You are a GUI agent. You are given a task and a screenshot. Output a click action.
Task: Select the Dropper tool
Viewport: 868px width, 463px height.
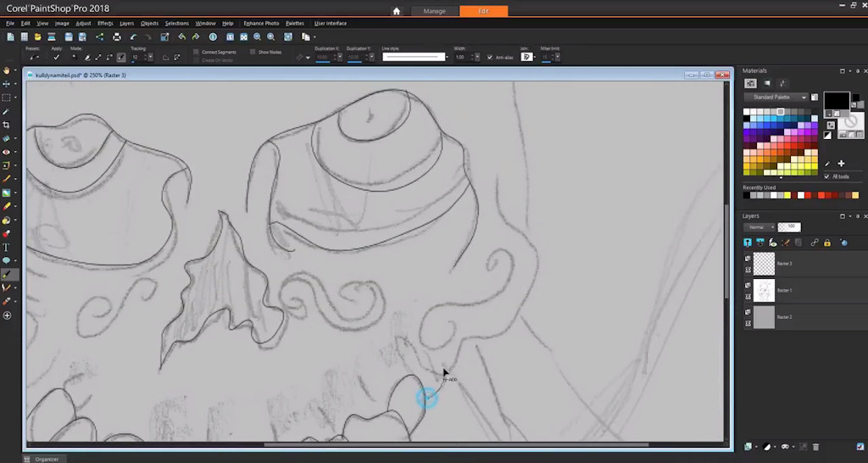pyautogui.click(x=6, y=111)
